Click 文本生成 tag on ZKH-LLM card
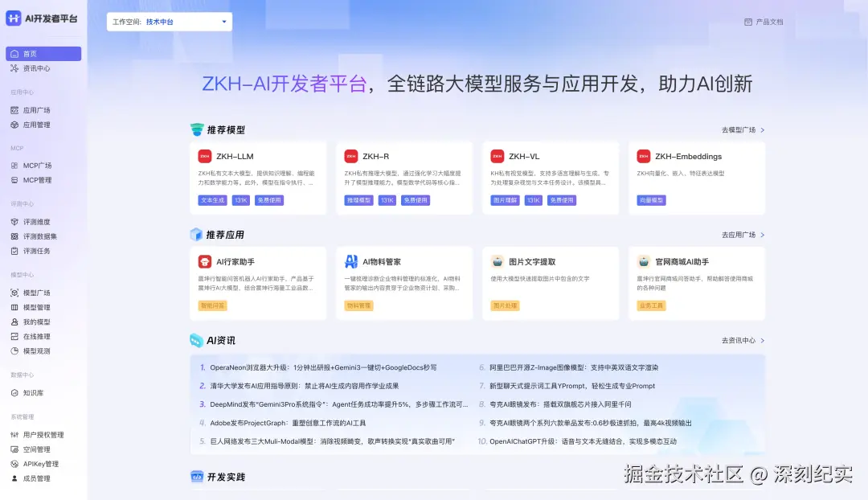The height and width of the screenshot is (500, 868). (212, 200)
